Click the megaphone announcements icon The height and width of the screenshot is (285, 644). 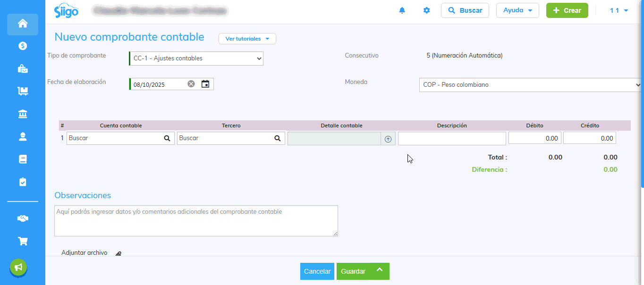coord(18,268)
